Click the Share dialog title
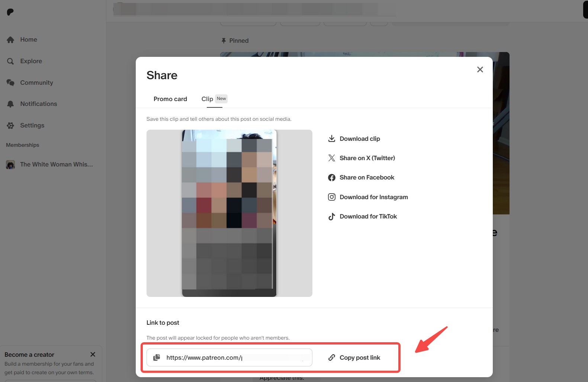The image size is (588, 382). click(162, 75)
